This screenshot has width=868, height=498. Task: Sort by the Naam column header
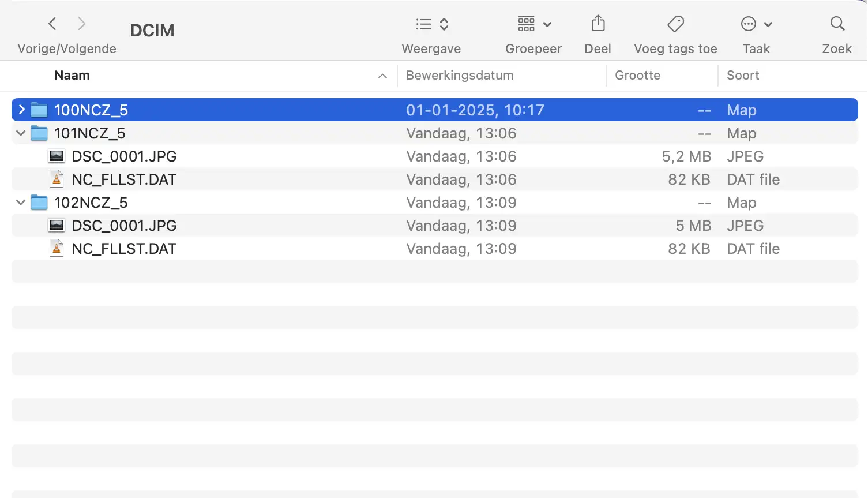click(72, 76)
